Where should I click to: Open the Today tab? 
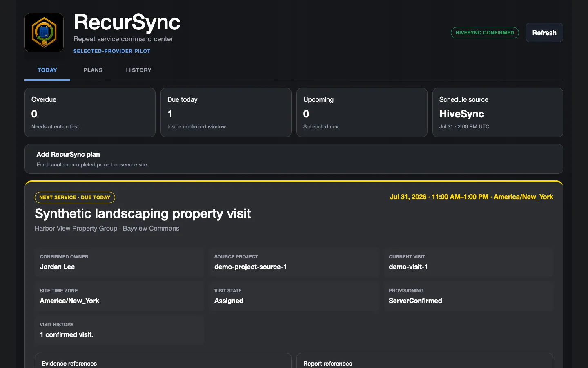47,70
